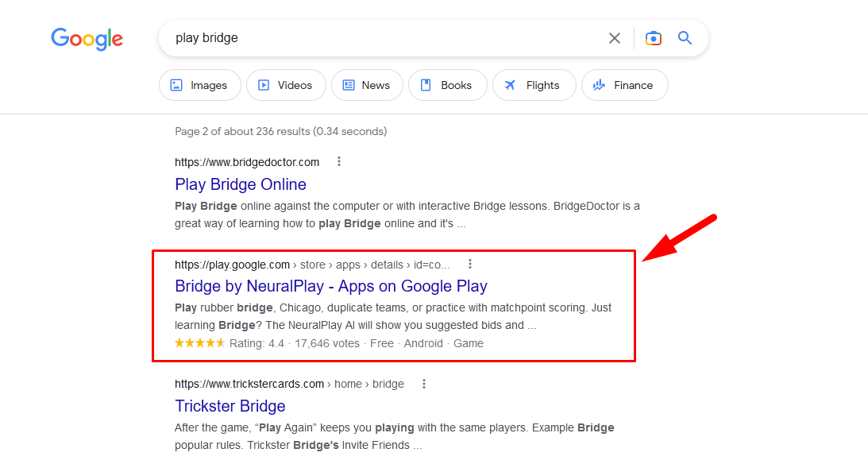This screenshot has width=868, height=464.
Task: Open the 'Trickster Bridge' result link
Action: click(x=230, y=406)
